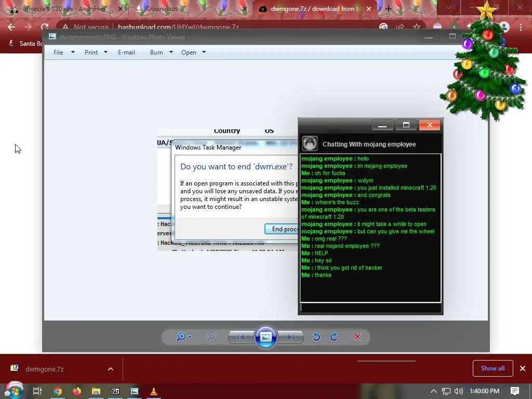Click Chrome forward arrow
Screen dimensions: 532x399
point(28,27)
